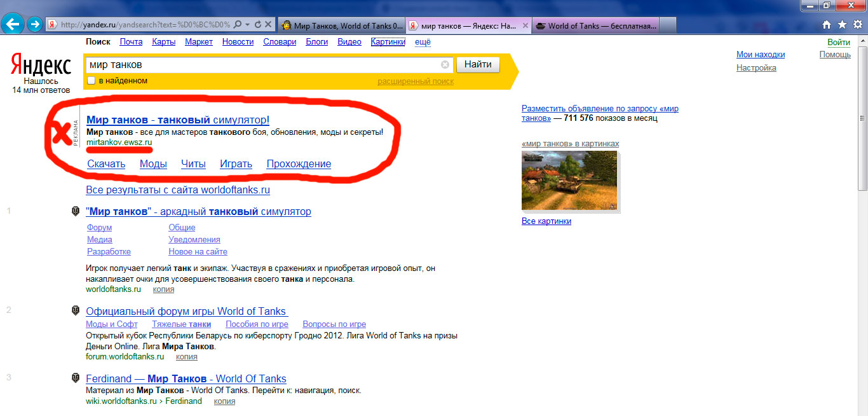Clear the search field with the X icon
This screenshot has height=416, width=868.
[x=445, y=65]
